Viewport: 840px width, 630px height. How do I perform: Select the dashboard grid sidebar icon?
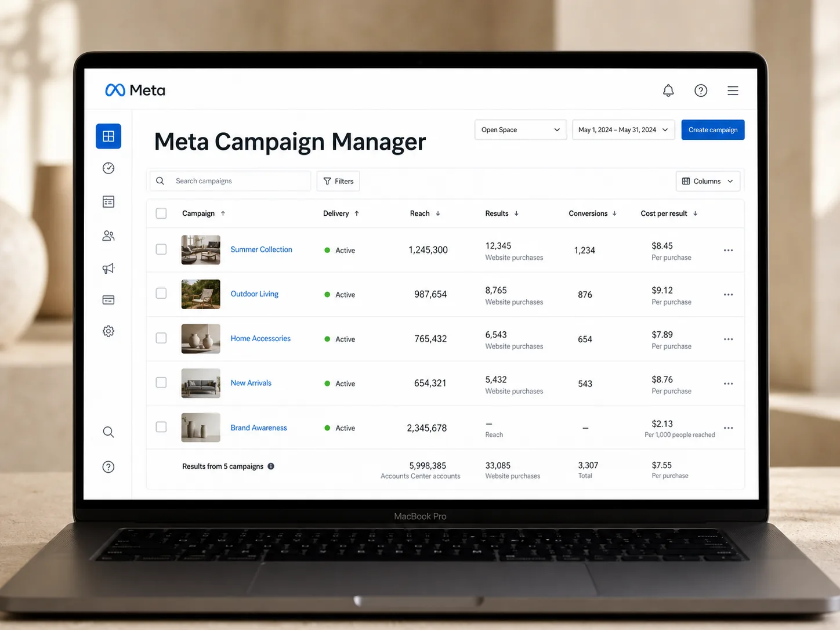[108, 136]
